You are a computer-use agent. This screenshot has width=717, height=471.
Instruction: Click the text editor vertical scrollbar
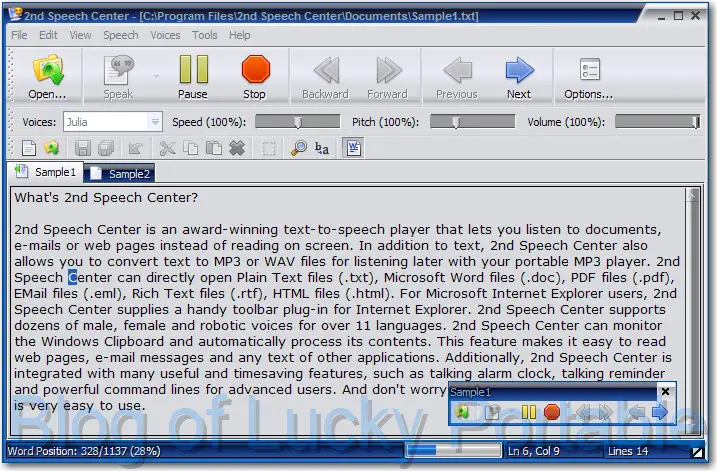click(693, 310)
